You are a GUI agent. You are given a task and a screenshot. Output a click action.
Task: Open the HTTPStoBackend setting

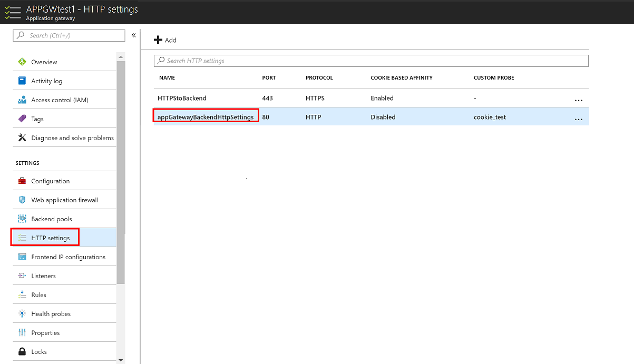182,98
